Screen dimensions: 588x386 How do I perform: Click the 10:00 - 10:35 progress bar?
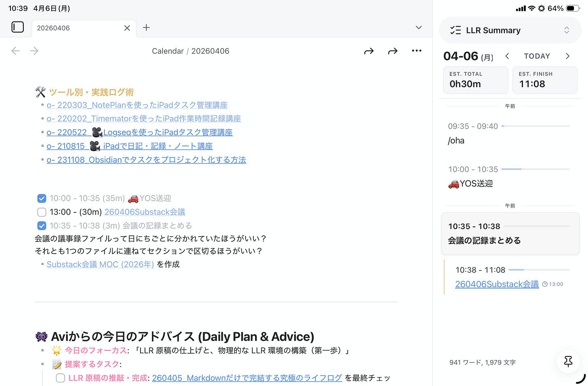click(536, 169)
